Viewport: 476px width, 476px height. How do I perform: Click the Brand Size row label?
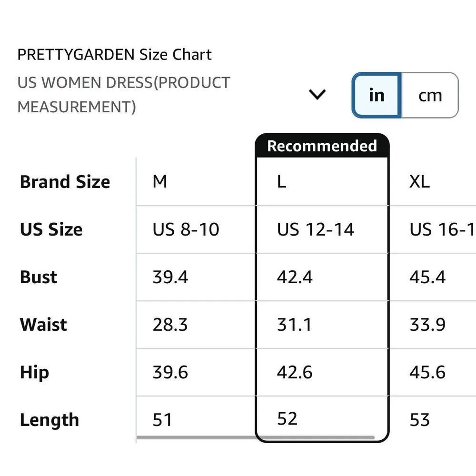[x=65, y=182]
